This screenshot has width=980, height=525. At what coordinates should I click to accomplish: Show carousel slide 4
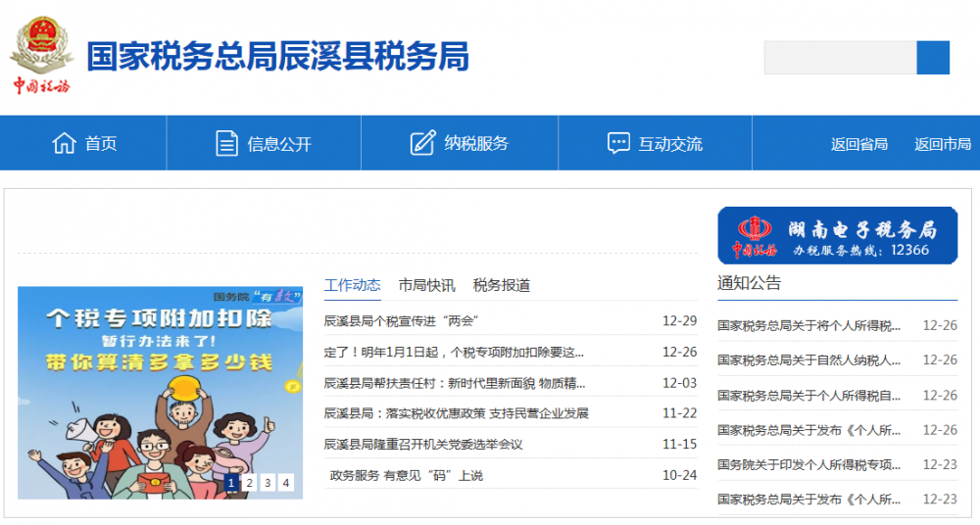tap(285, 483)
